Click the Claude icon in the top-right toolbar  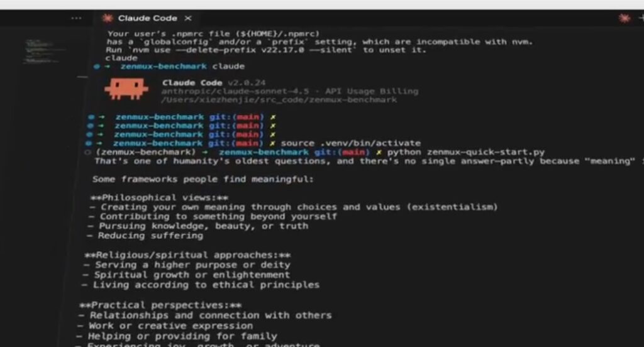(x=625, y=18)
